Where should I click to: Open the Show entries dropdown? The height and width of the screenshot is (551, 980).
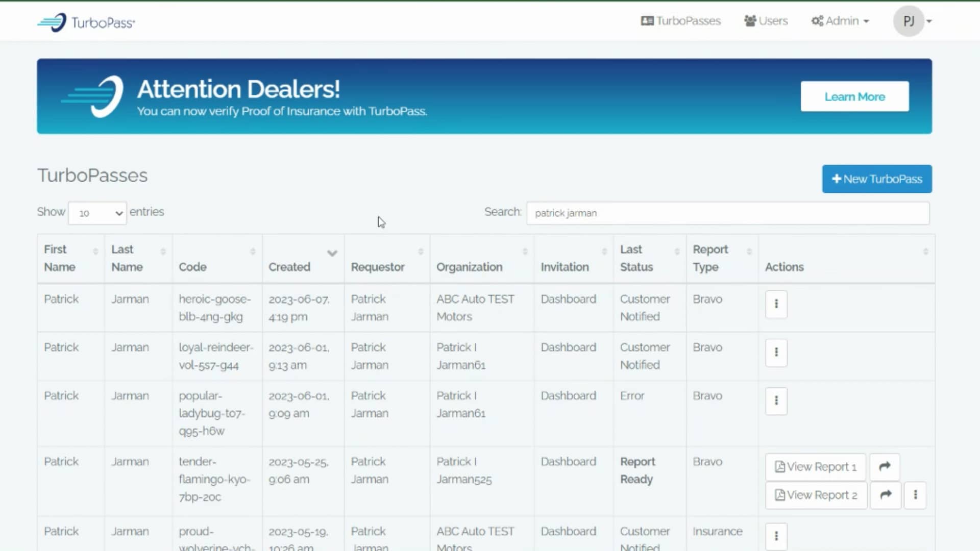[x=97, y=213]
